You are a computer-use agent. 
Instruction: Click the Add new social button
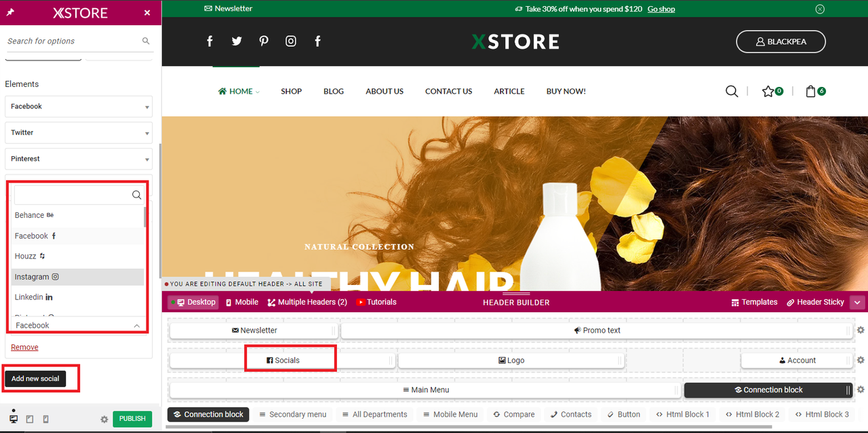coord(35,379)
